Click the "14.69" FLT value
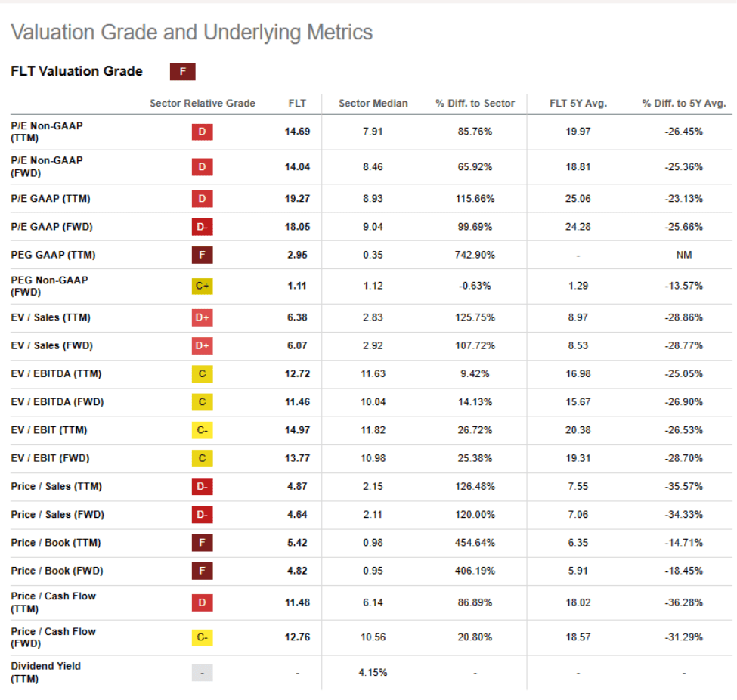 coord(297,132)
